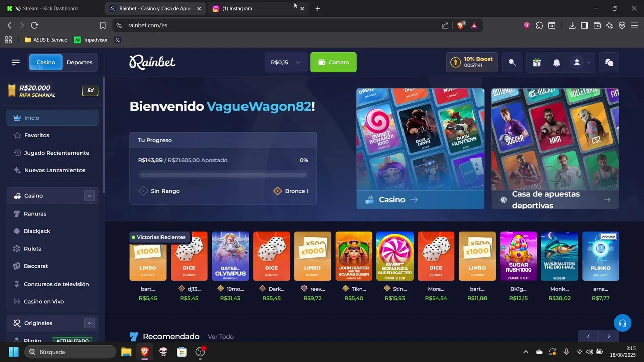Open File Explorer from taskbar
Screen dimensions: 644x362
pyautogui.click(x=126, y=352)
